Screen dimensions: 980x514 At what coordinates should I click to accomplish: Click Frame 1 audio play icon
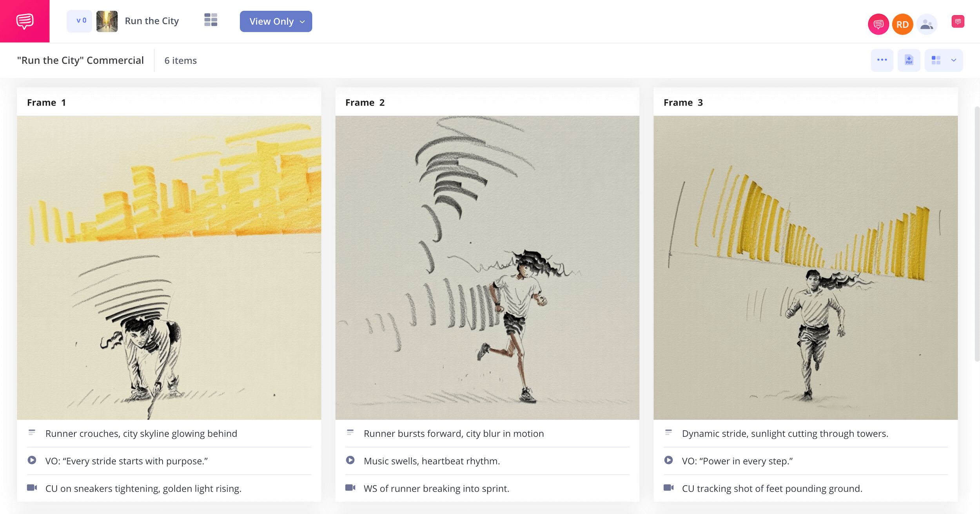tap(32, 460)
